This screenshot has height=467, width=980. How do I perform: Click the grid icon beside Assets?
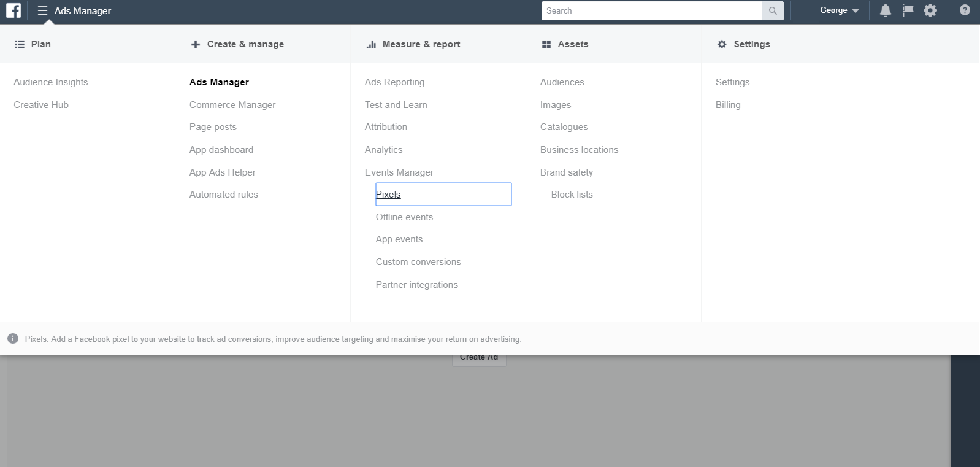546,44
